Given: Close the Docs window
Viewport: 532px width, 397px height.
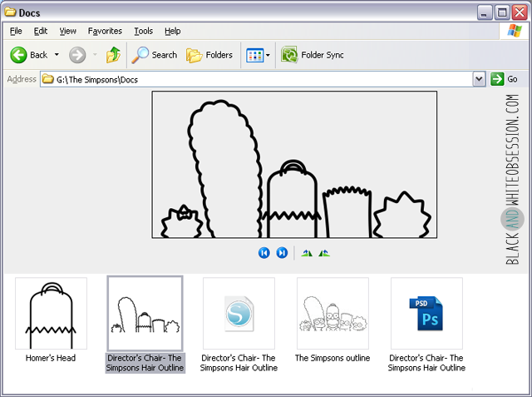Looking at the screenshot, I should point(520,12).
